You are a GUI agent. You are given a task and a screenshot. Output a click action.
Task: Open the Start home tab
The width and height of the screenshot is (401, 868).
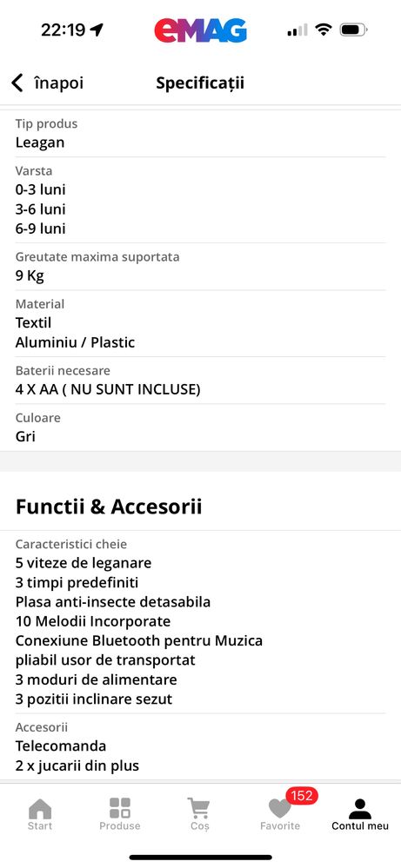tap(40, 814)
